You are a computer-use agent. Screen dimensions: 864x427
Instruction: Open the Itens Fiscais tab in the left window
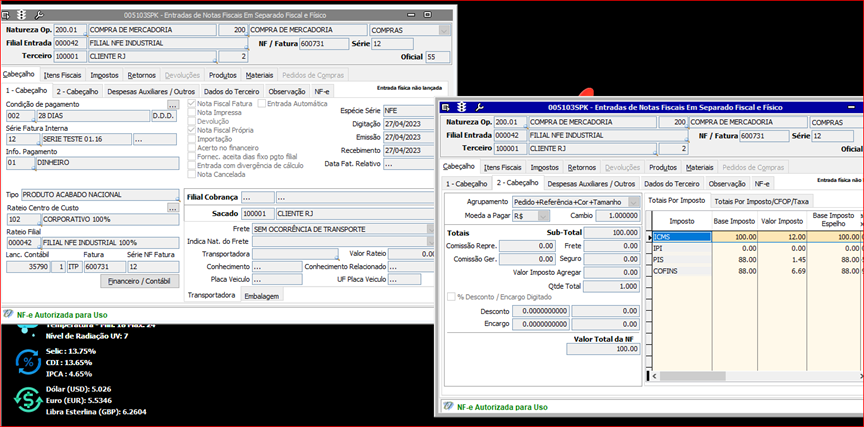click(x=63, y=75)
